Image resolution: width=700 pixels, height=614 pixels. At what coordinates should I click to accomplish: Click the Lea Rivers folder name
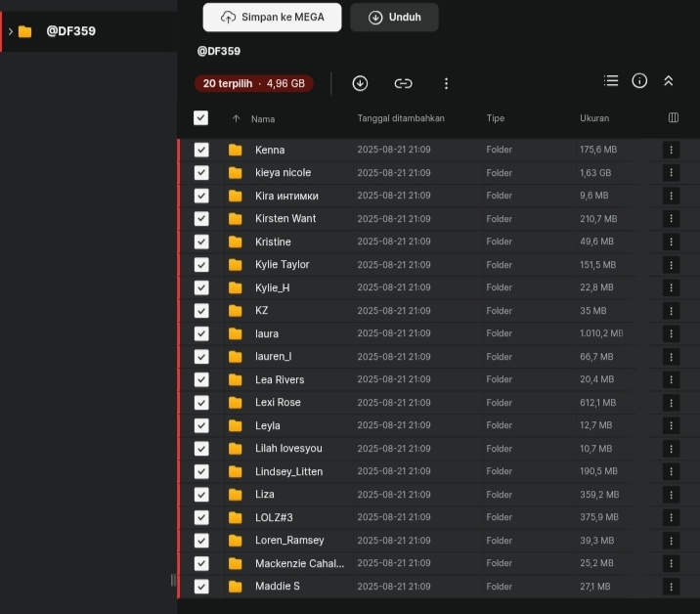[280, 379]
